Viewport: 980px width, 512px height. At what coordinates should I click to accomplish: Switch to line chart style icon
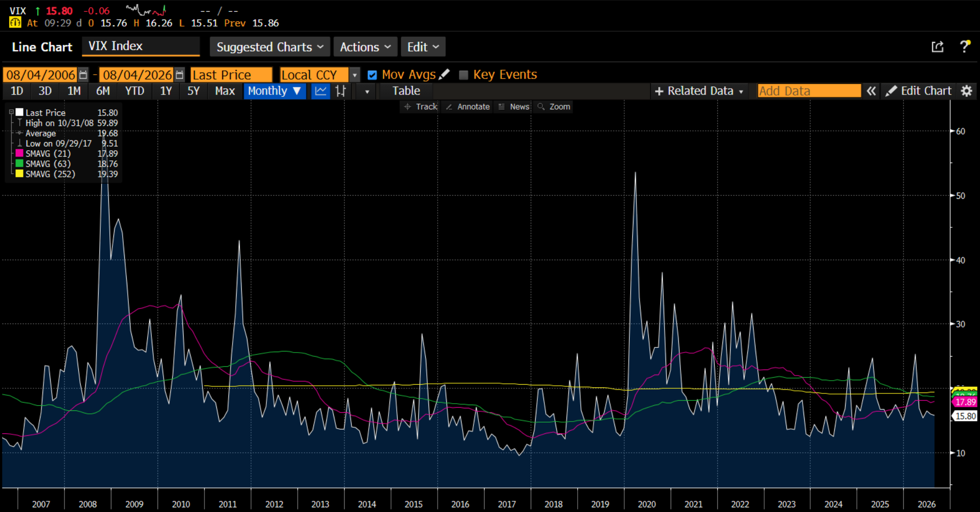[x=321, y=91]
